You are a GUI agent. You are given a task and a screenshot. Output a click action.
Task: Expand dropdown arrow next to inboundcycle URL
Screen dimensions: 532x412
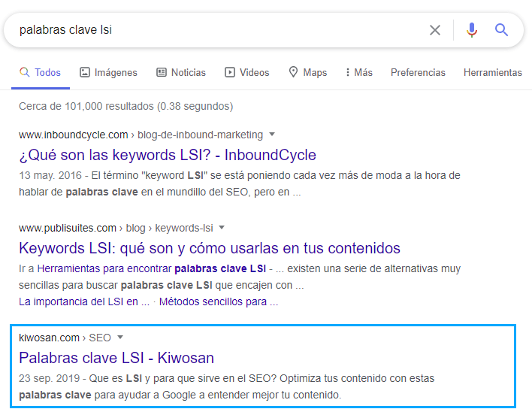point(272,135)
